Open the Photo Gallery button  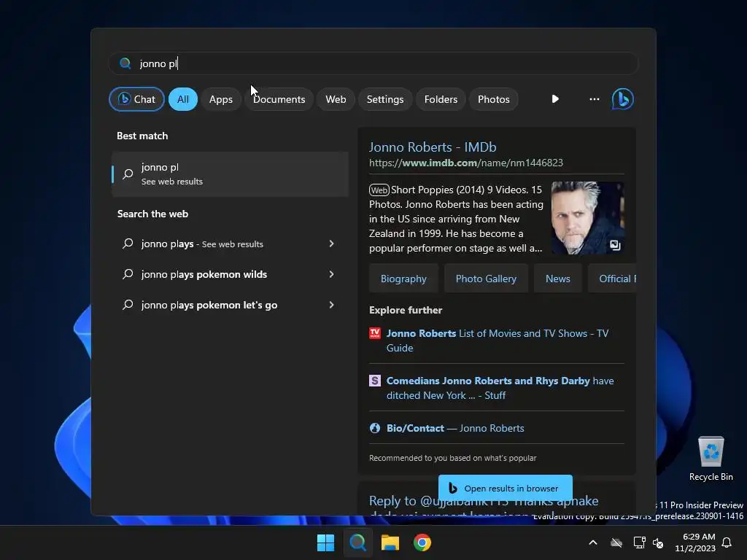click(486, 279)
